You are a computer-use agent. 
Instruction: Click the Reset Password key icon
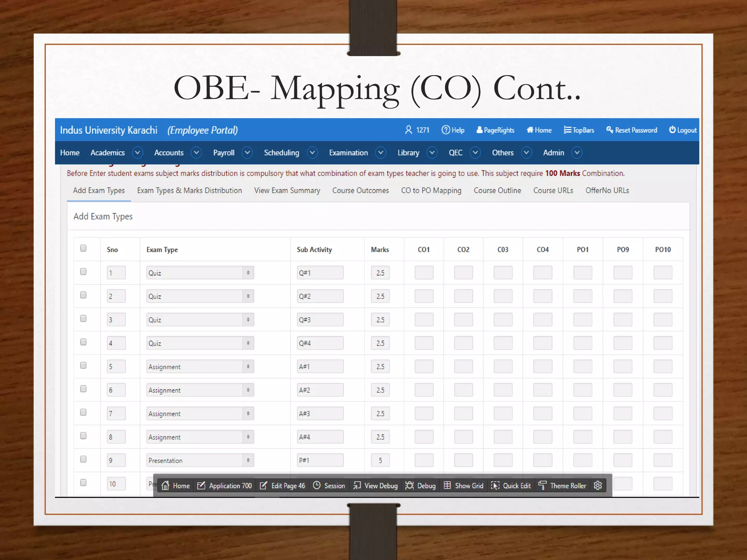tap(609, 130)
